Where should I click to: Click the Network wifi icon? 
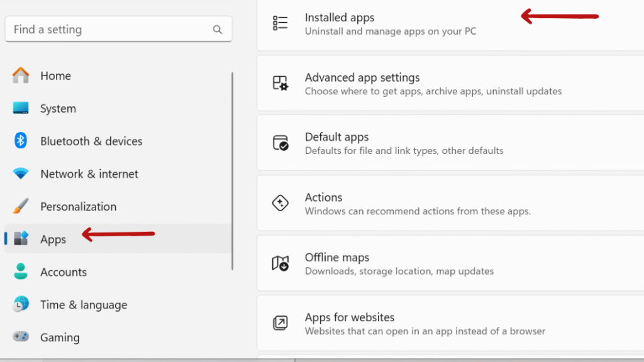click(x=21, y=173)
